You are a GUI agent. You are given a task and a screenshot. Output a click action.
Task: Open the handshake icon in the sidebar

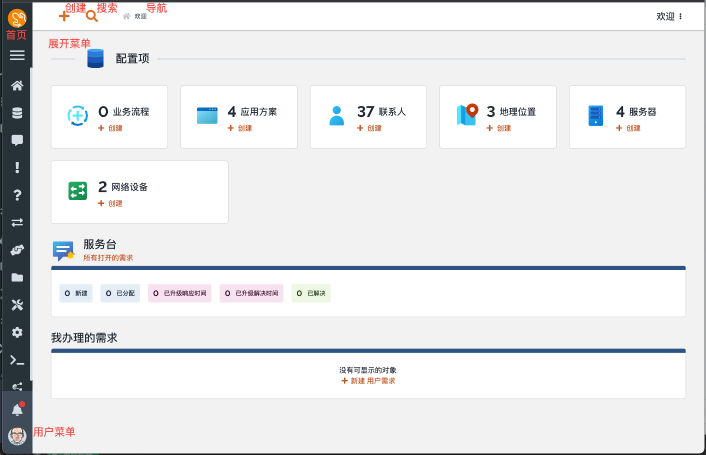point(17,250)
